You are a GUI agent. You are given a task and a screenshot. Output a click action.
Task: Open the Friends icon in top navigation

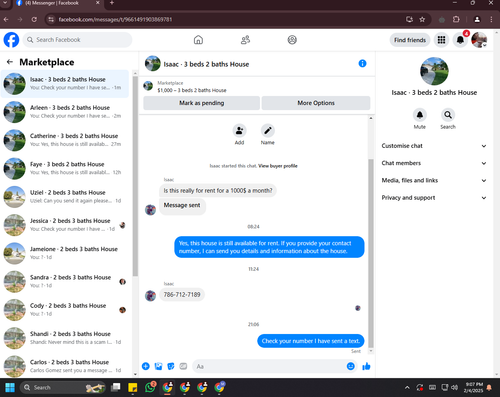tap(245, 40)
